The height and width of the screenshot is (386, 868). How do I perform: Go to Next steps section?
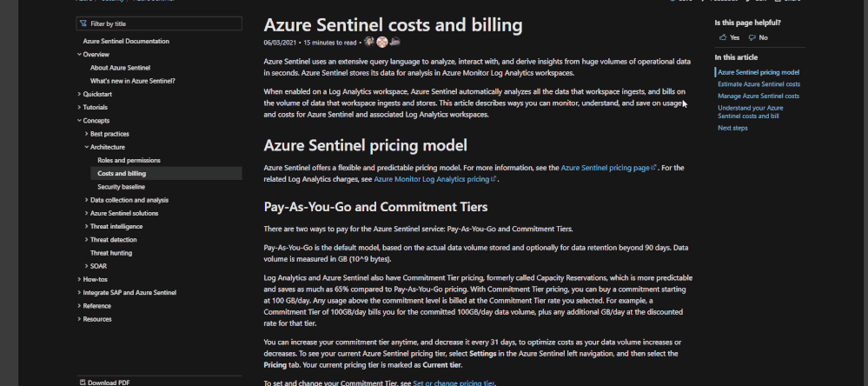tap(732, 128)
